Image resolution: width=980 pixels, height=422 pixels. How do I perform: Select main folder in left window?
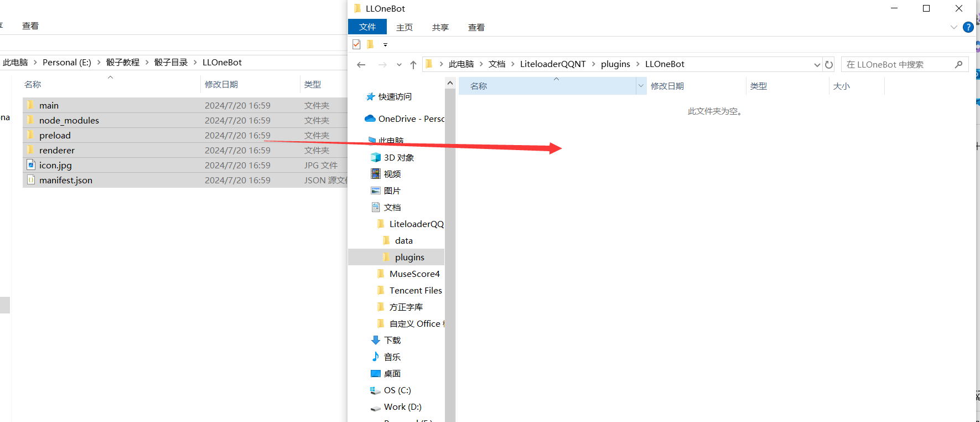[185, 105]
